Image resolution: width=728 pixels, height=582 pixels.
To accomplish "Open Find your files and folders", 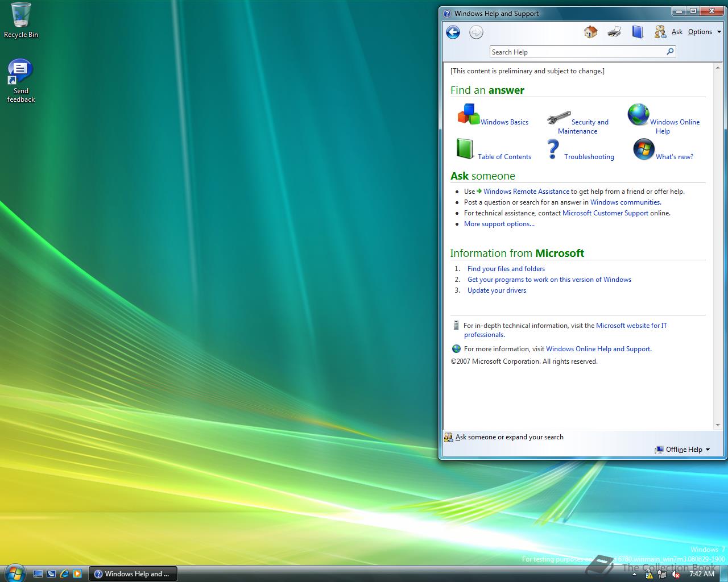I will [506, 269].
